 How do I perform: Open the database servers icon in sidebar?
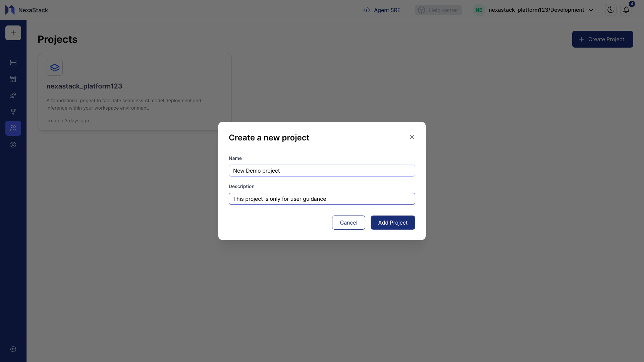(x=13, y=62)
